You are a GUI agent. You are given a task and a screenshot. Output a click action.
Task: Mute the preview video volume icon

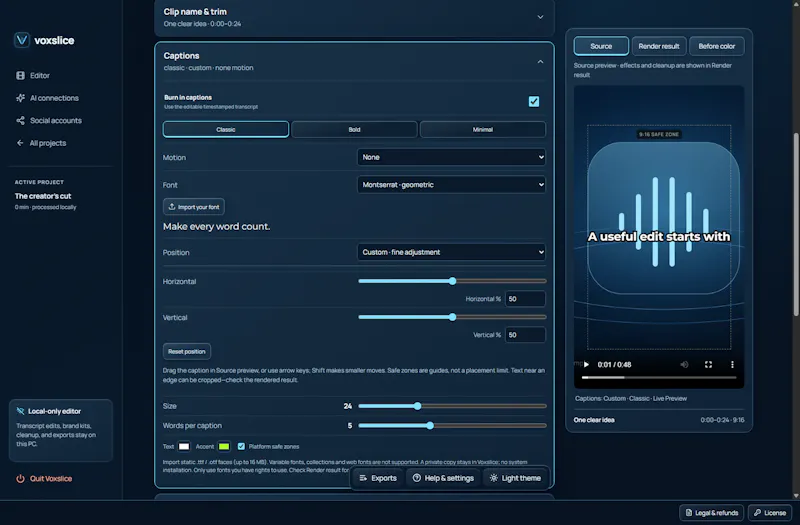click(684, 364)
